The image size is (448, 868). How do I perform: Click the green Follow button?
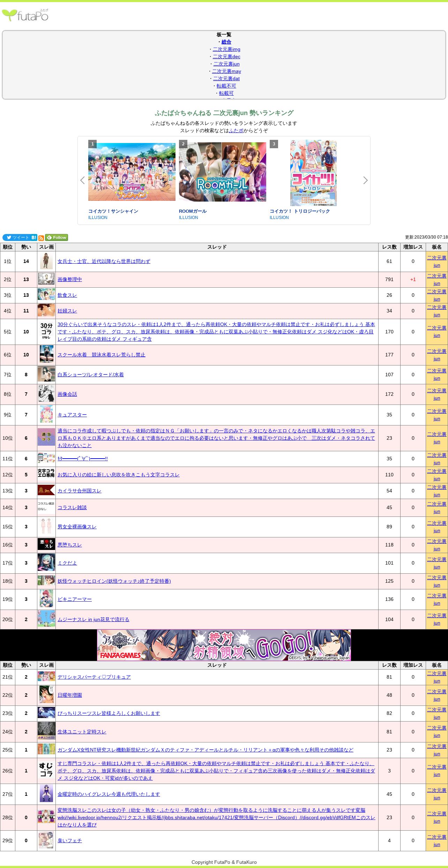pos(57,237)
